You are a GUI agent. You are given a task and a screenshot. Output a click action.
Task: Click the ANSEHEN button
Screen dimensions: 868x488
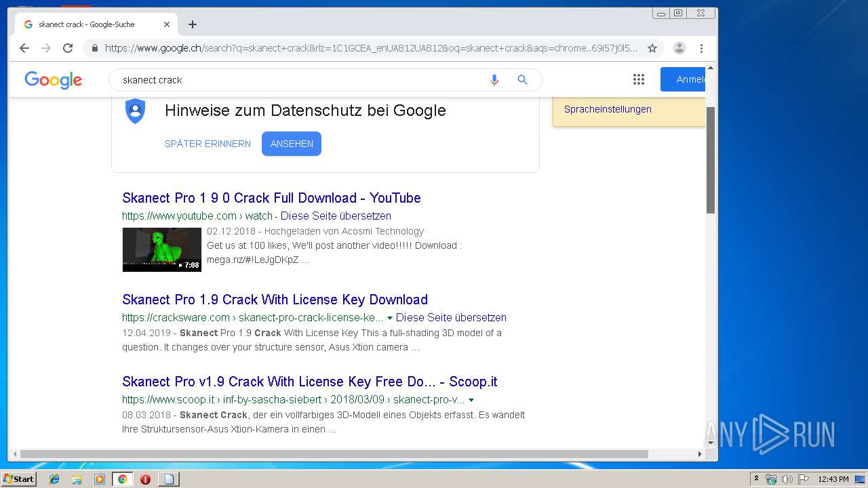(x=292, y=144)
